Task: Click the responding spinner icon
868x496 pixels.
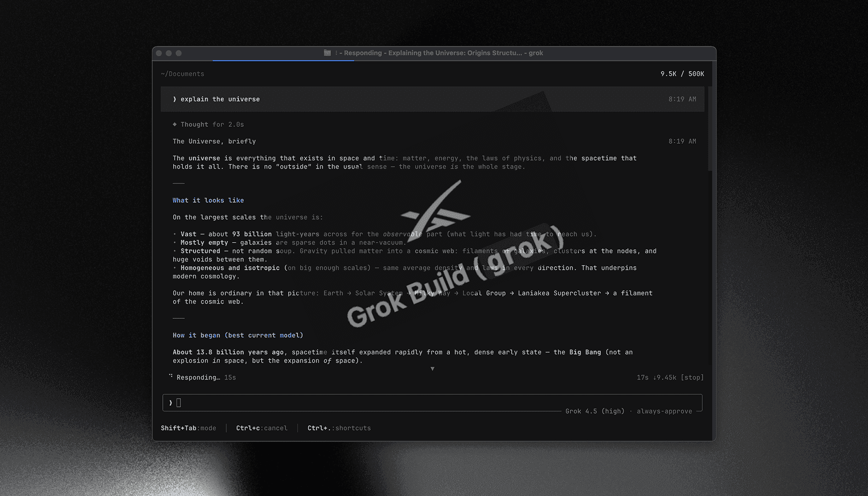Action: tap(171, 376)
